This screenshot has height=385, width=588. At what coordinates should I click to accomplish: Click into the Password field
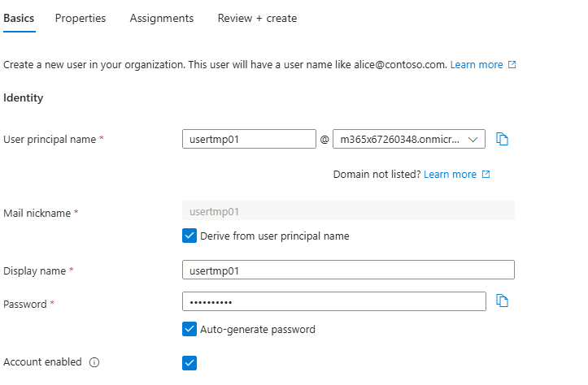(x=334, y=301)
